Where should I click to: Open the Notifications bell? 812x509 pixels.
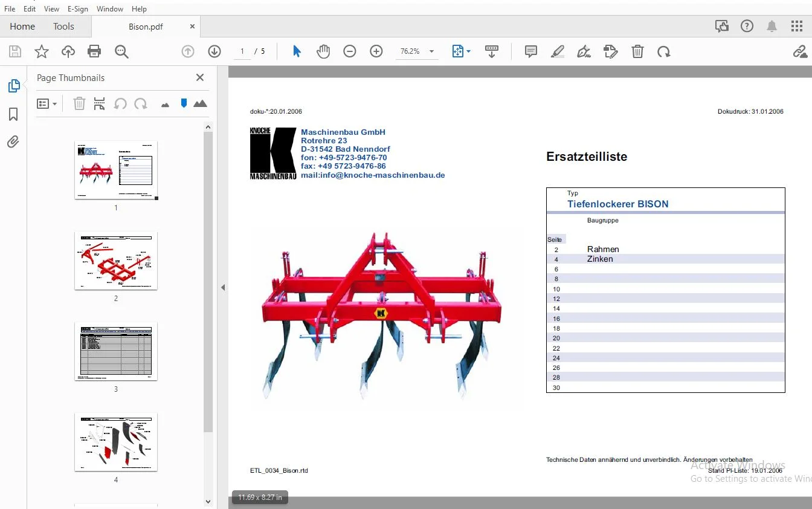772,26
